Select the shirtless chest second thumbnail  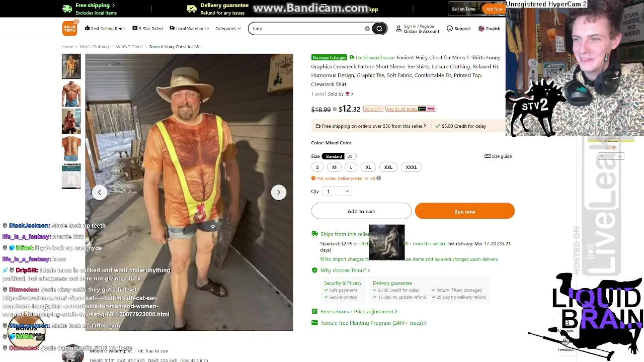pyautogui.click(x=71, y=94)
